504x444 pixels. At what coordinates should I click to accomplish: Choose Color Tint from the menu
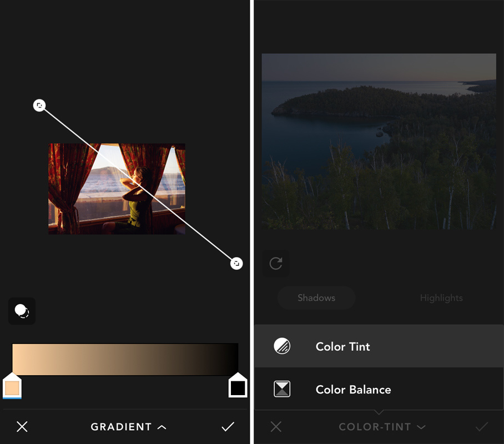click(x=379, y=346)
